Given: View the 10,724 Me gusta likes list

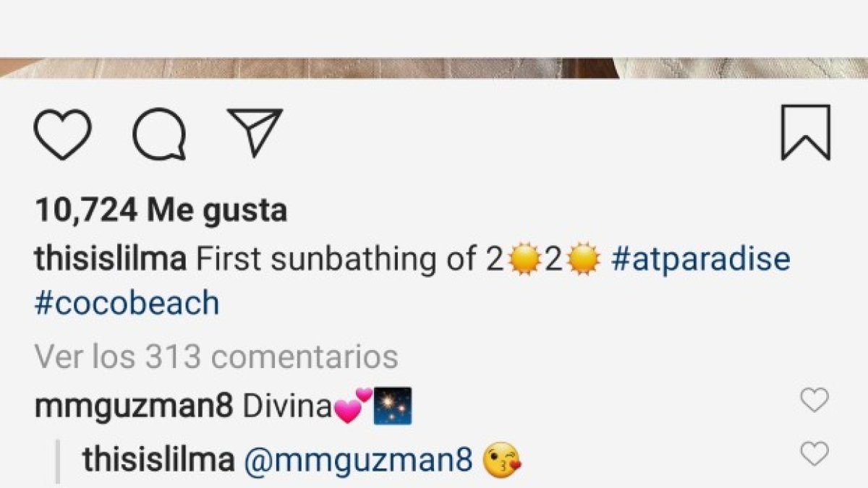Looking at the screenshot, I should [161, 210].
